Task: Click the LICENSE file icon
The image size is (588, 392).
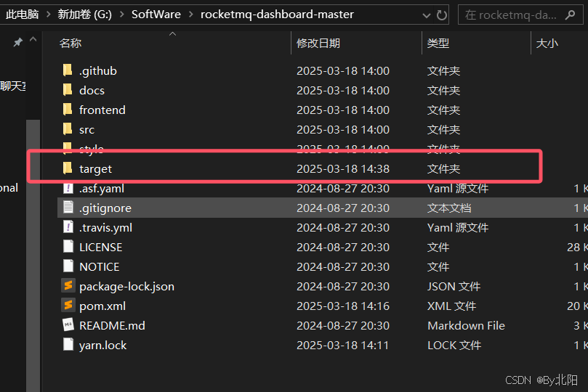Action: click(x=68, y=246)
